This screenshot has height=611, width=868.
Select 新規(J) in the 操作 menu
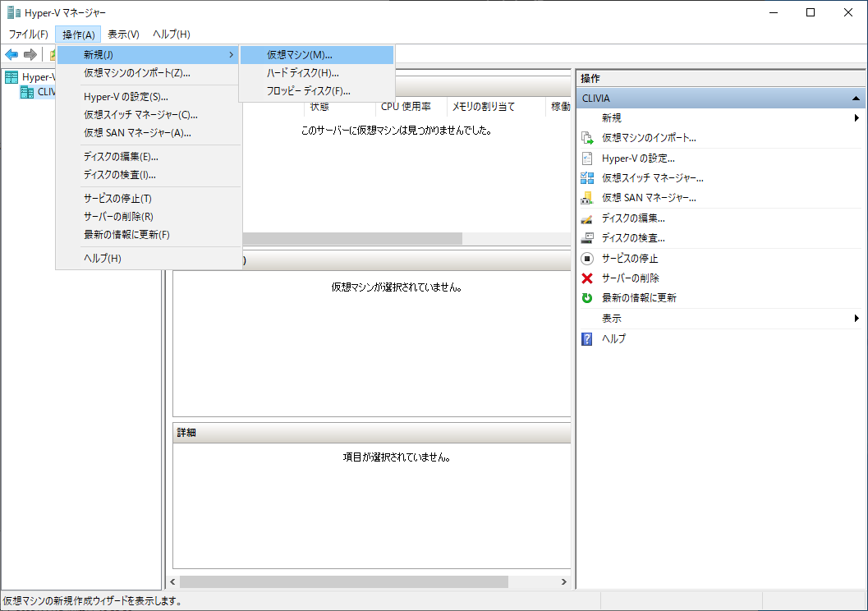click(149, 55)
